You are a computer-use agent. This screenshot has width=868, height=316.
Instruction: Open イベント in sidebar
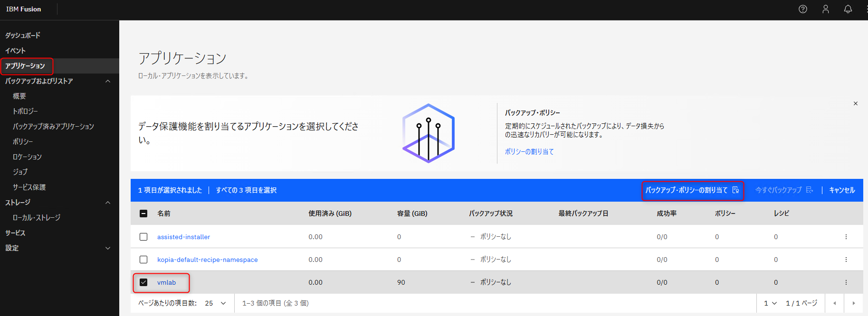pyautogui.click(x=15, y=51)
